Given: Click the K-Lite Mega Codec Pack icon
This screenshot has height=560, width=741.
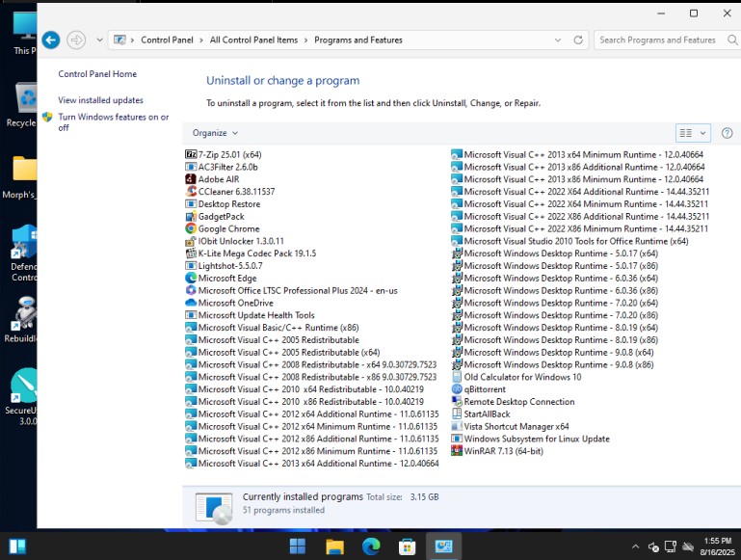Looking at the screenshot, I should pos(191,253).
